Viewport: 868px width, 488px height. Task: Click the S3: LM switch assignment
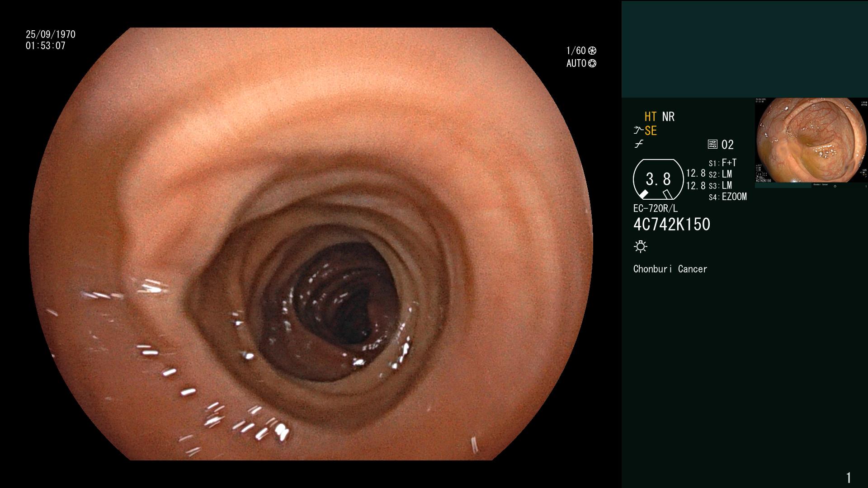(720, 185)
